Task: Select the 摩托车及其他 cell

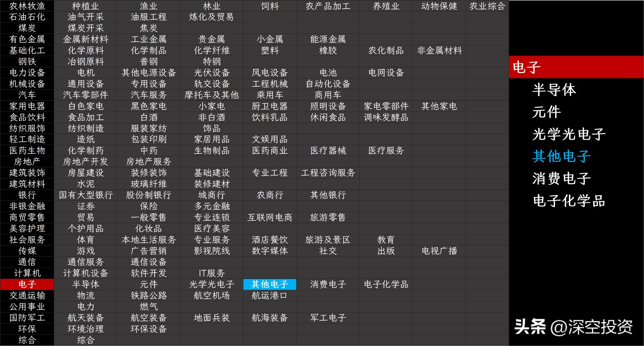Action: [211, 95]
